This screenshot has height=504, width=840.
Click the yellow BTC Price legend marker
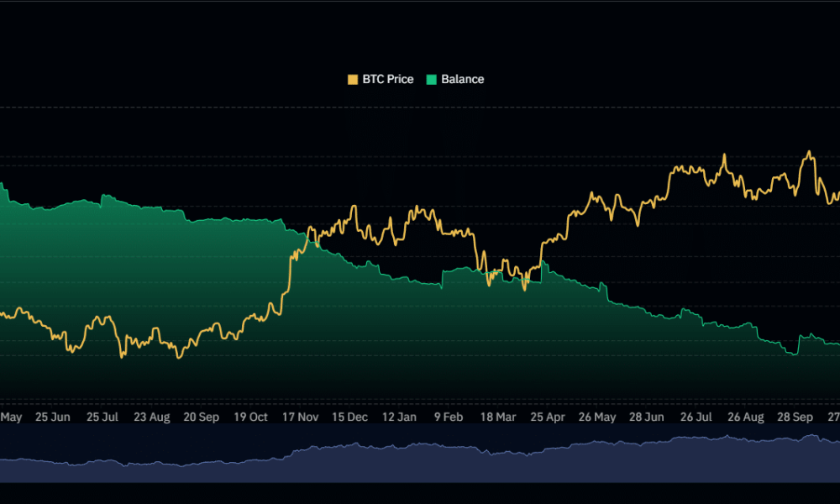point(352,79)
